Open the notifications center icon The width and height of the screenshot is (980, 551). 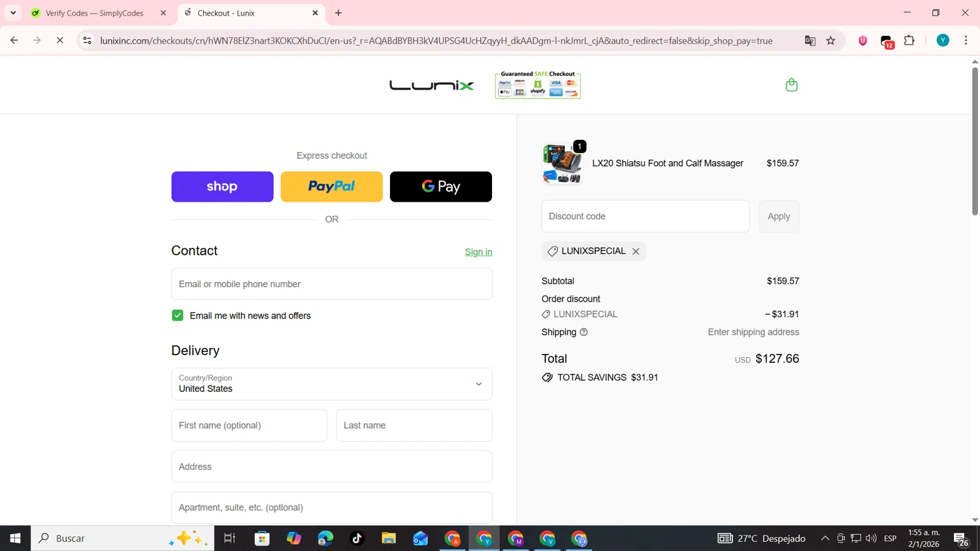point(961,539)
